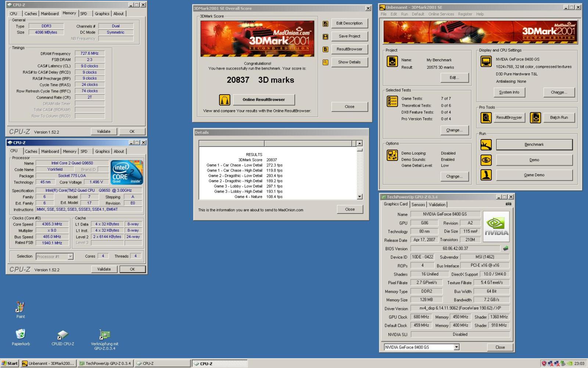This screenshot has height=368, width=588.
Task: Click the Save Project floppy icon
Action: 325,37
